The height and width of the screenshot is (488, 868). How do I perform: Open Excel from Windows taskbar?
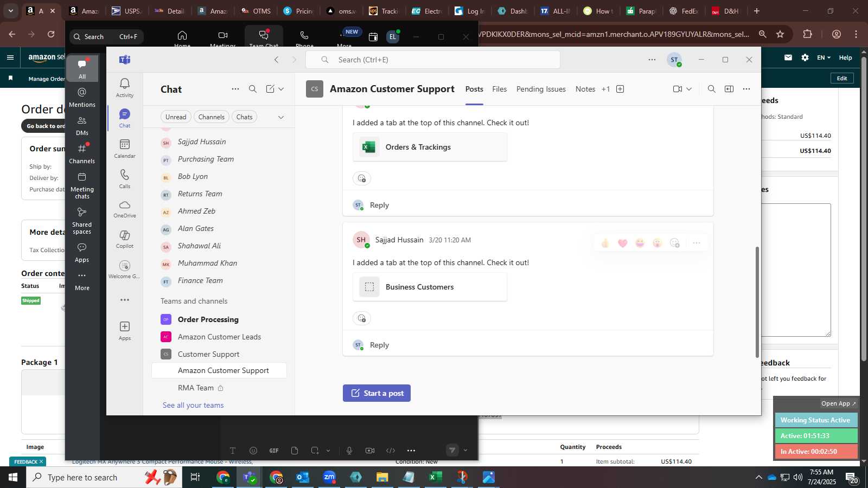pos(435,477)
